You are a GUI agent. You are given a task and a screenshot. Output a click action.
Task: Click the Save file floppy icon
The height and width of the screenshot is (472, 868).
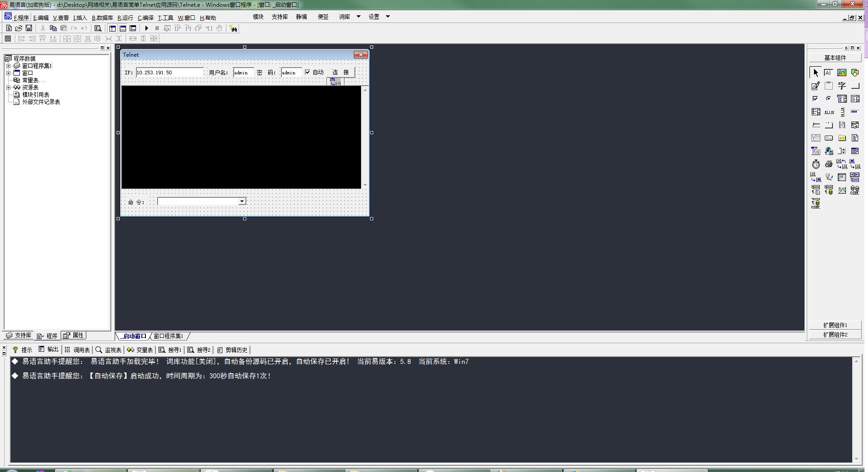coord(29,28)
